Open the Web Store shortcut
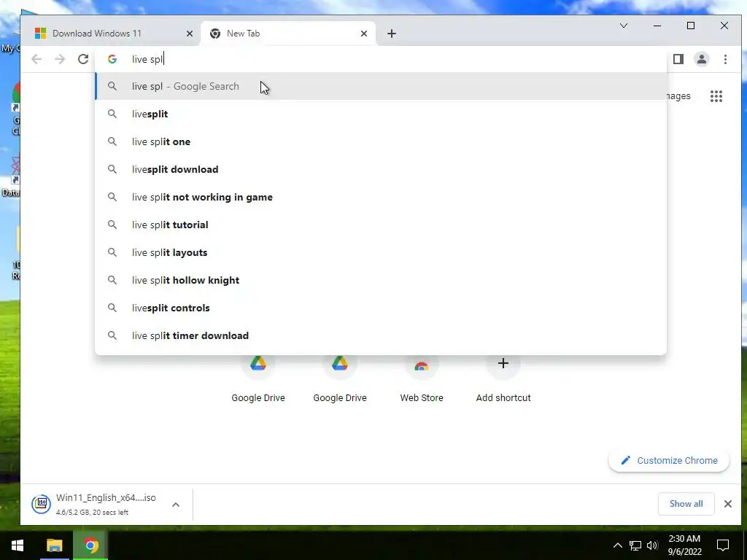 coord(421,378)
